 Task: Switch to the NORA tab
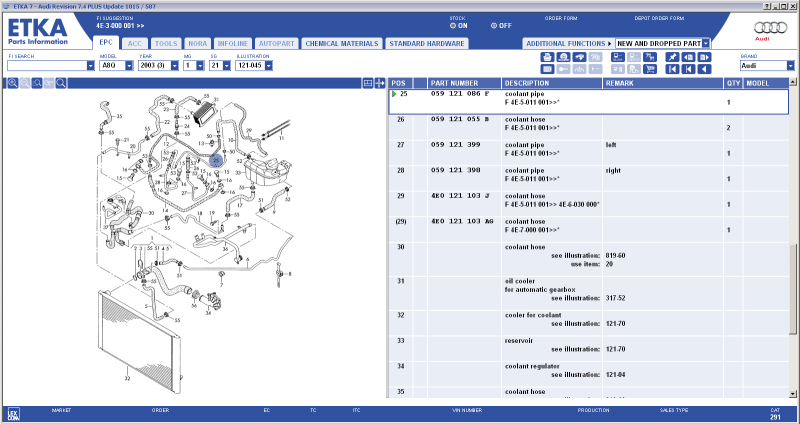pyautogui.click(x=197, y=44)
